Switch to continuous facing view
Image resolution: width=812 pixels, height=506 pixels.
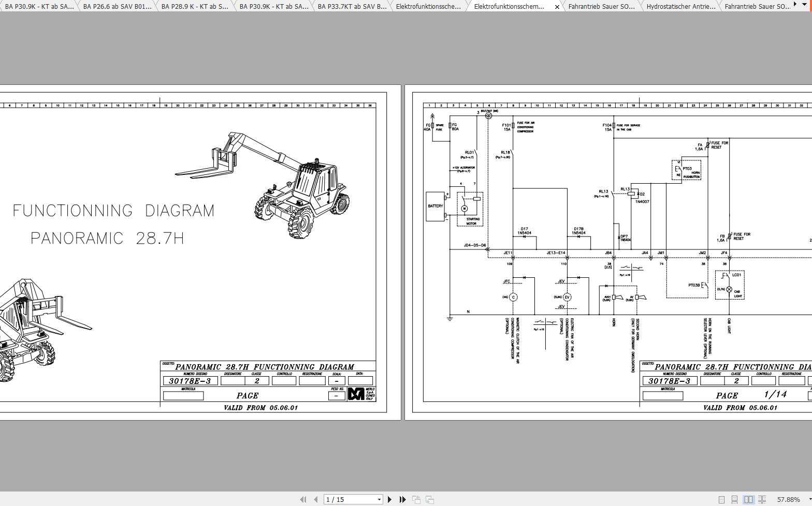tap(762, 499)
